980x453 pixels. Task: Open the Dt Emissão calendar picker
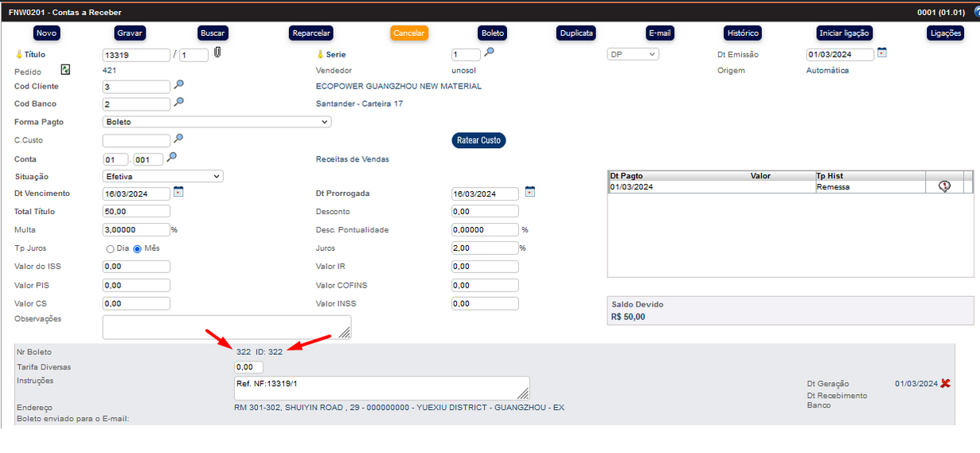tap(882, 53)
